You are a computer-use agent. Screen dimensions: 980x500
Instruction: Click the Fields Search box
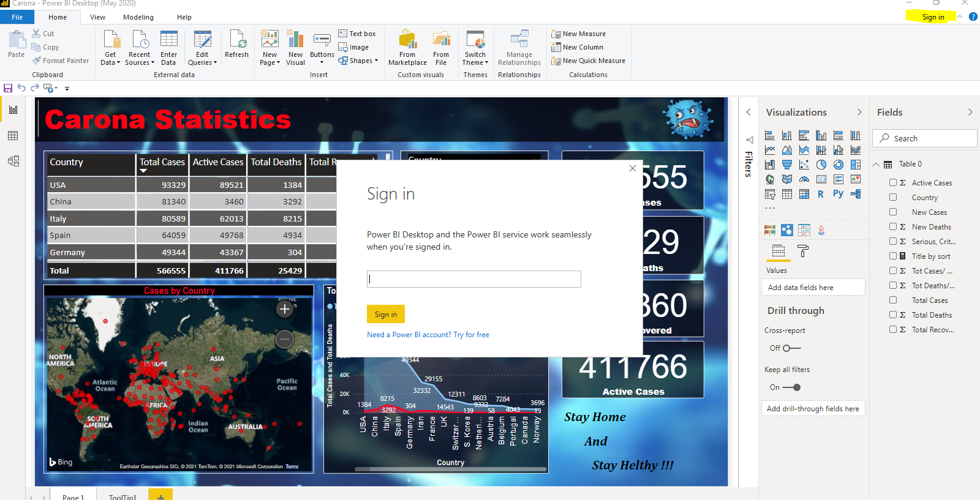coord(925,138)
